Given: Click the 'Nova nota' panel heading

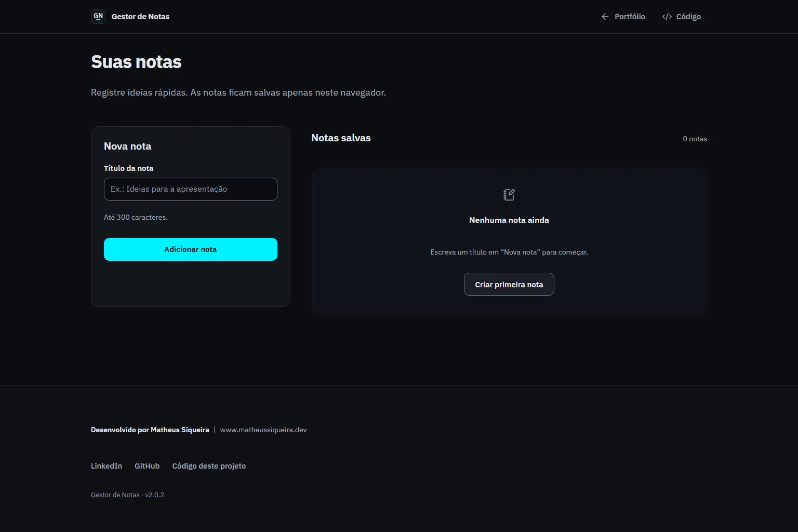Looking at the screenshot, I should pyautogui.click(x=127, y=146).
